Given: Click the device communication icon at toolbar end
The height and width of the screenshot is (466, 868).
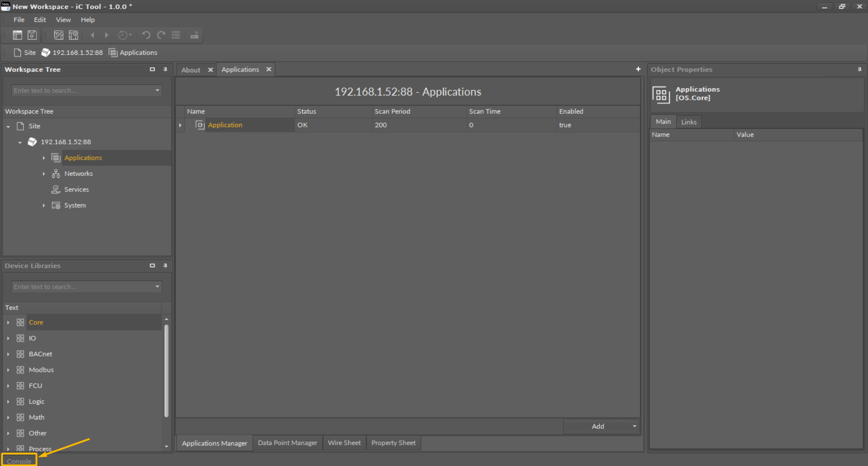Looking at the screenshot, I should coord(194,35).
